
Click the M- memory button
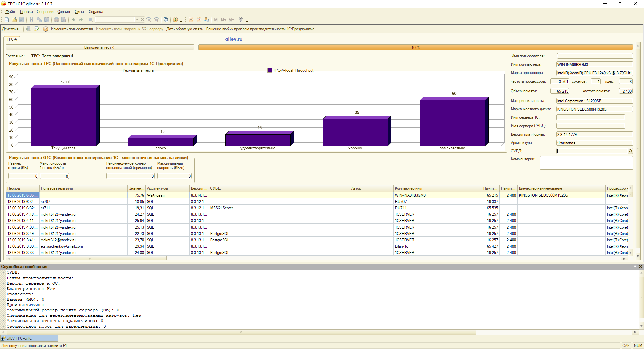pyautogui.click(x=231, y=20)
